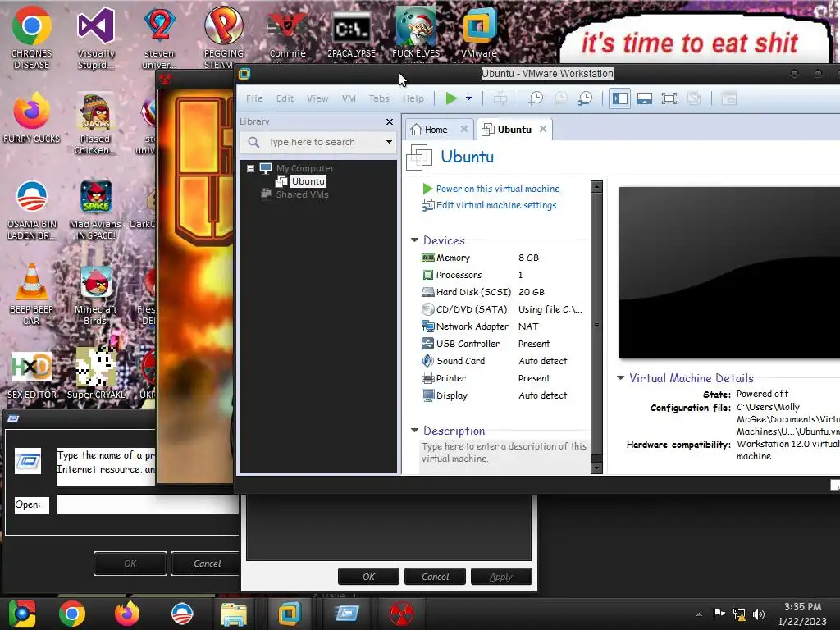Select Ubuntu in the library tree

308,181
